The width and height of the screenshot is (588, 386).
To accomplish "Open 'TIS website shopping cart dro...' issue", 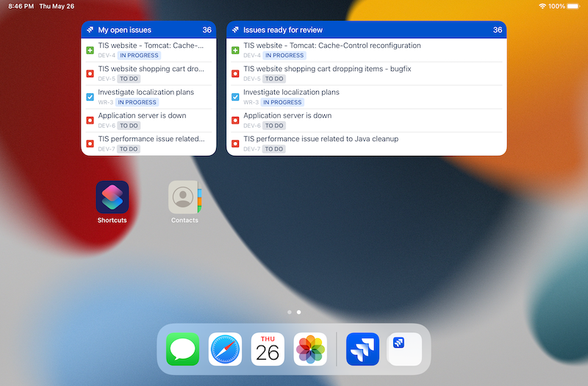I will point(151,68).
